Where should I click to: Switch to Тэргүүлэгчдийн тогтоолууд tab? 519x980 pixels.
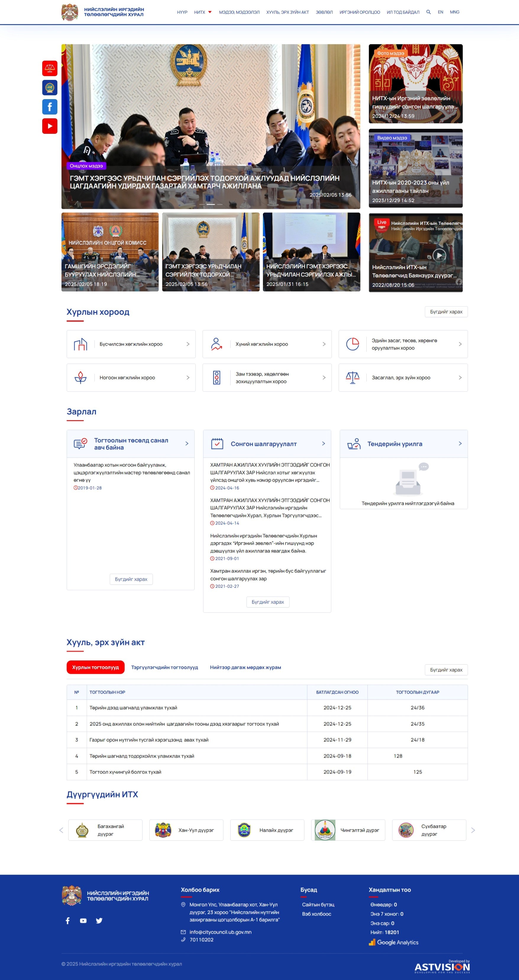click(164, 667)
